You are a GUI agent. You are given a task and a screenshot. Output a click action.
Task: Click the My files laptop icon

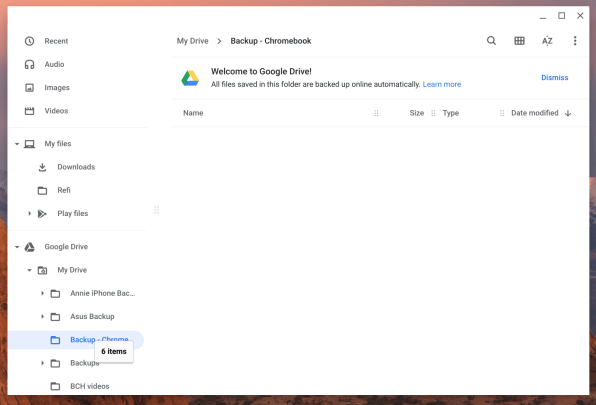point(29,144)
